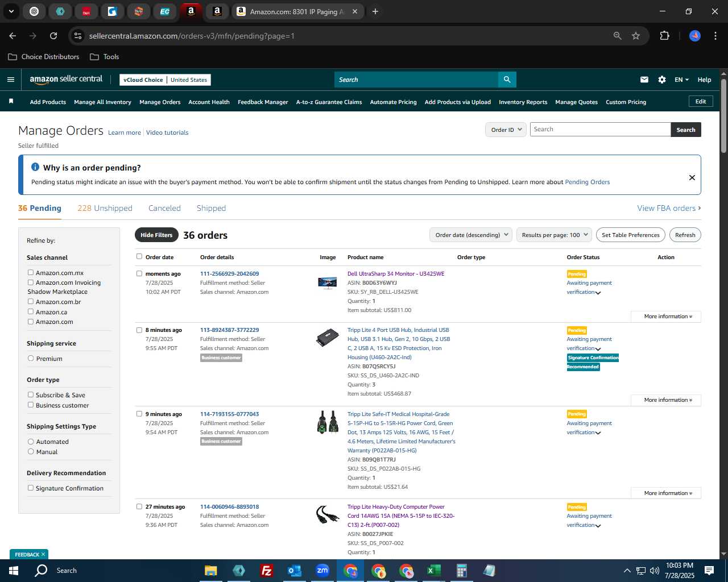728x582 pixels.
Task: Close the 'Why is an order pending?' banner
Action: point(692,177)
